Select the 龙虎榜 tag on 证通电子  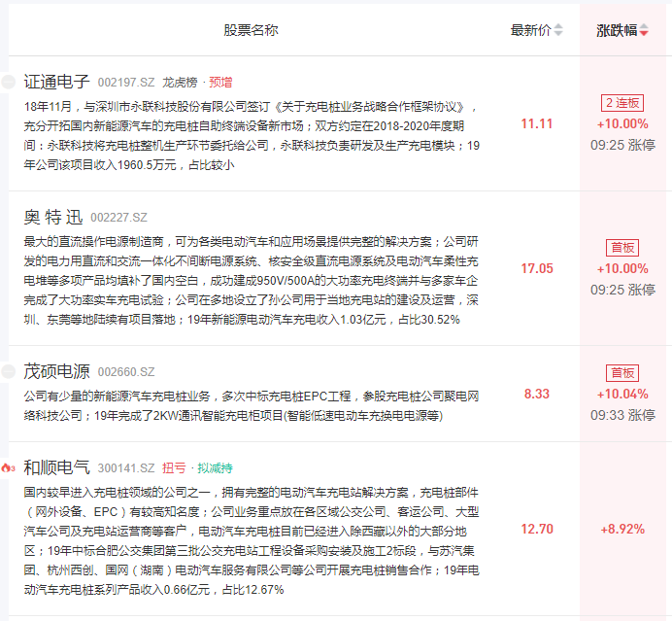point(180,83)
